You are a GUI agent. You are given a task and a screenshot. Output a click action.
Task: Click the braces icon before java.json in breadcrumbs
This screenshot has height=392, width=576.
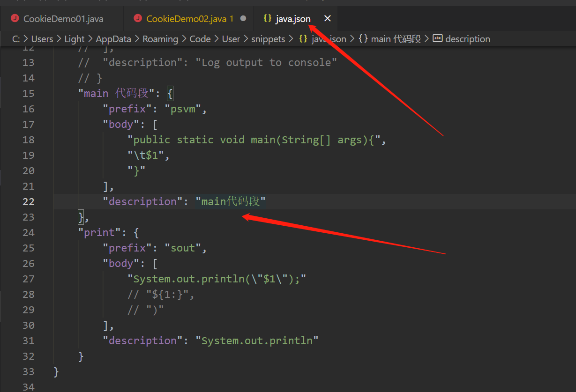coord(303,39)
